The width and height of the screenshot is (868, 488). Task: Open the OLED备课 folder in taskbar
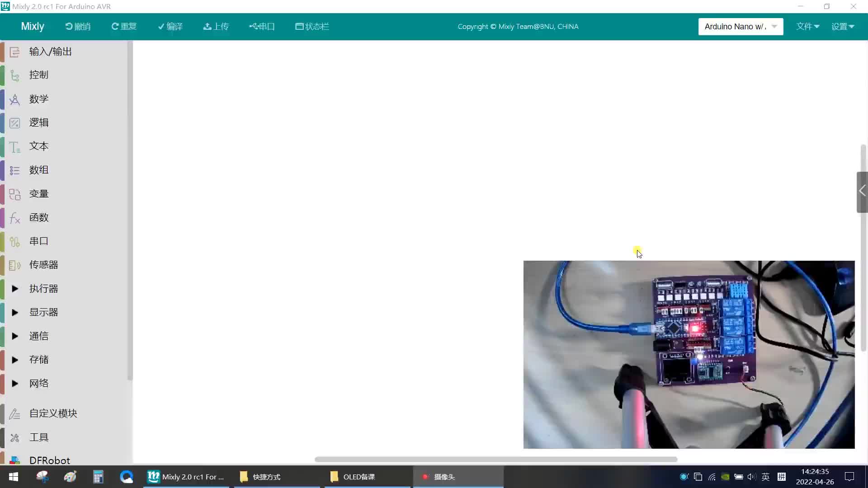pos(368,477)
